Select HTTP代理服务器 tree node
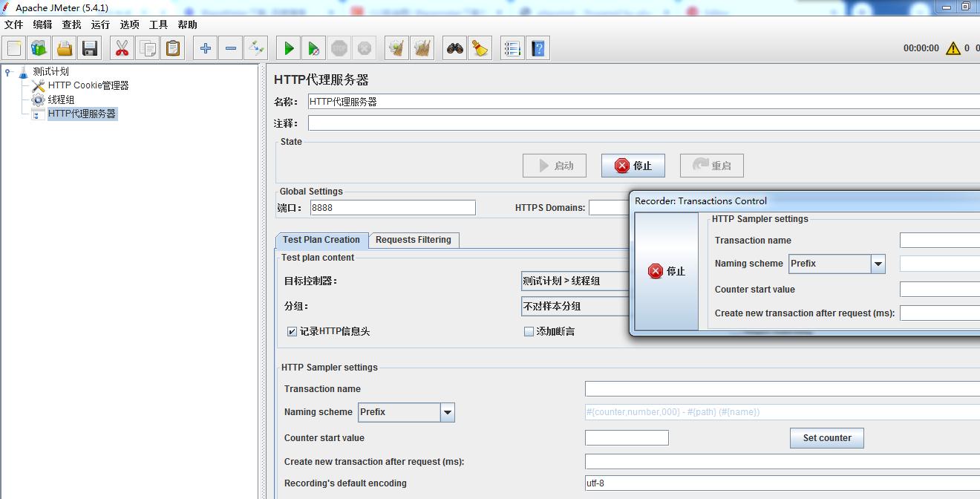Screen dimensions: 980x499 coord(82,114)
